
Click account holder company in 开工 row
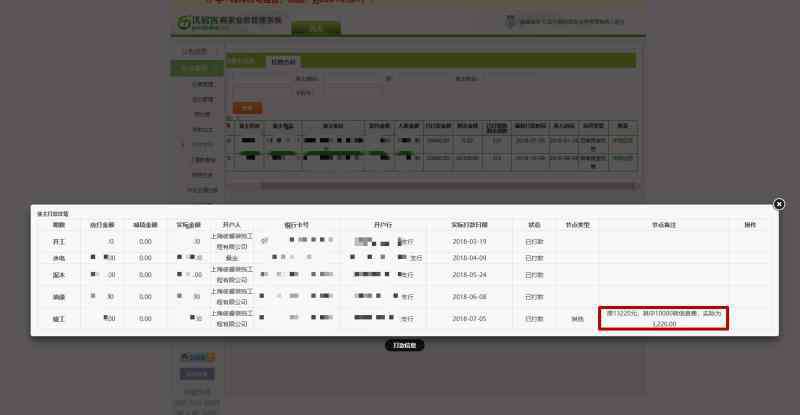232,242
